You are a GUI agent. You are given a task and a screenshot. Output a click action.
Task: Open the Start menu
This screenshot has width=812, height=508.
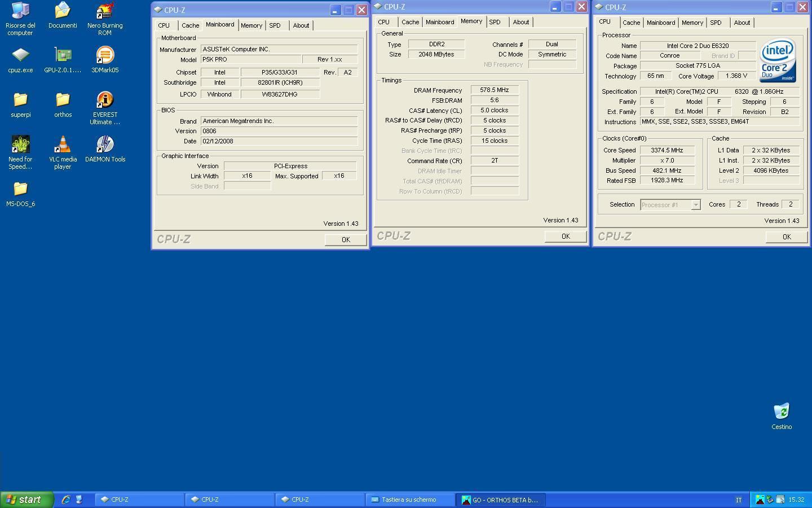(x=27, y=500)
